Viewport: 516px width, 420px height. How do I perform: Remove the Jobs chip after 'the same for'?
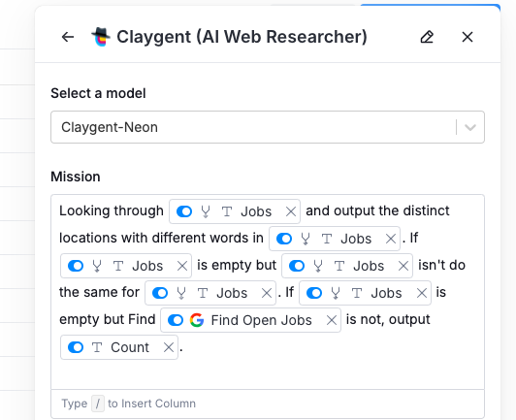click(x=266, y=293)
